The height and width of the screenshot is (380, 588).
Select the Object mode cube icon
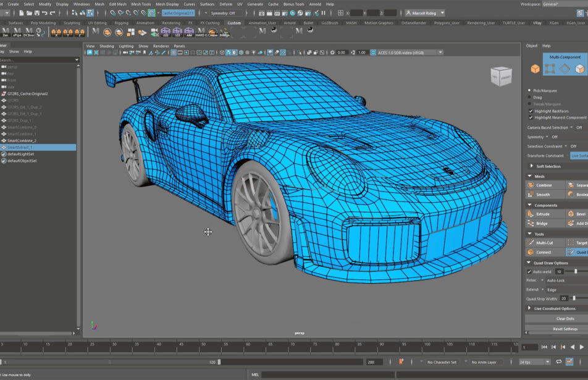click(535, 69)
